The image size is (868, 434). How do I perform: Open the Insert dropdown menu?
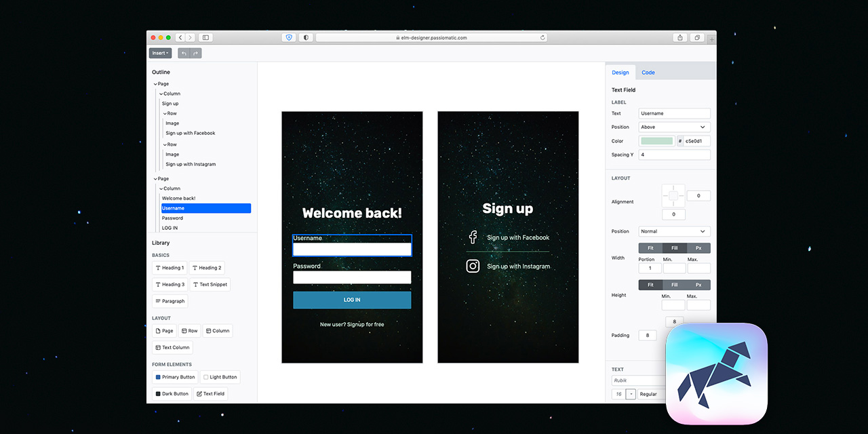(x=160, y=54)
